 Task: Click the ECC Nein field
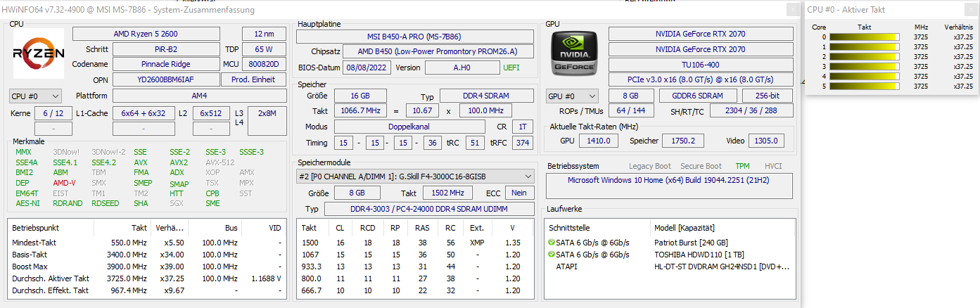tap(519, 193)
